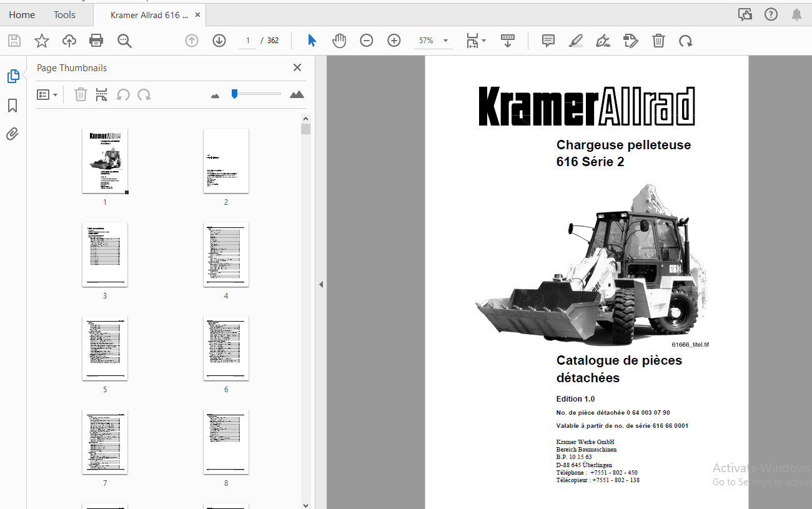The image size is (812, 509).
Task: Choose the Selection arrow tool
Action: (312, 41)
